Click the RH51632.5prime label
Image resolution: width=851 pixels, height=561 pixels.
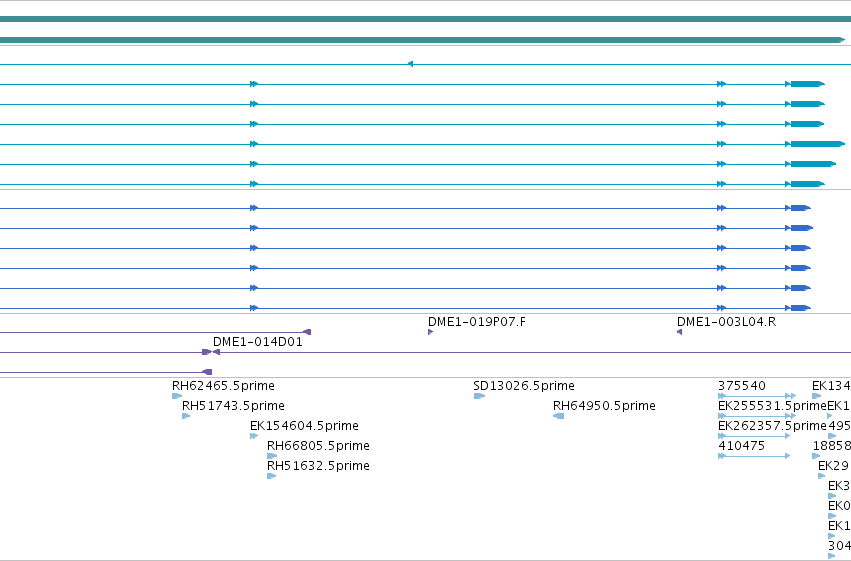pos(318,466)
